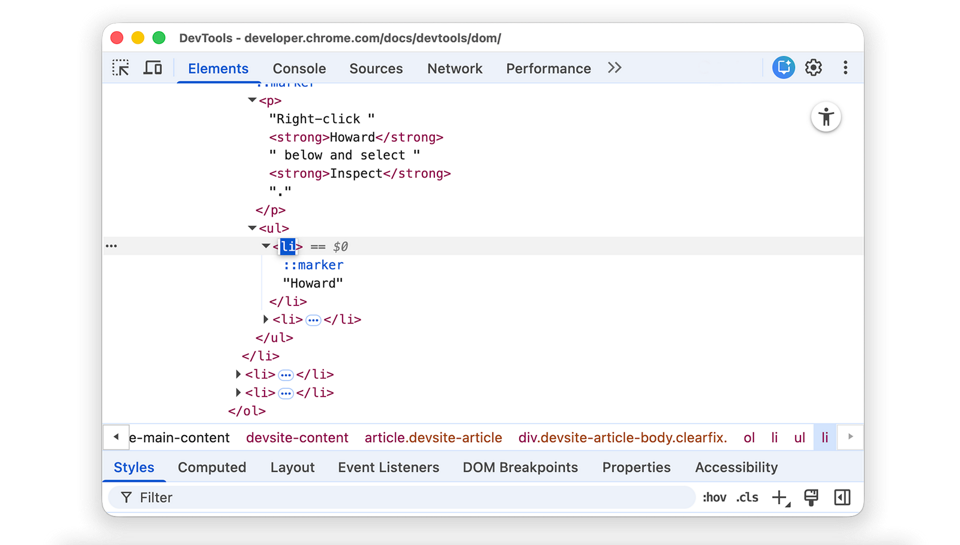Expand the collapsed <li> inside the ul
Screen dimensions: 960x545
pos(266,319)
